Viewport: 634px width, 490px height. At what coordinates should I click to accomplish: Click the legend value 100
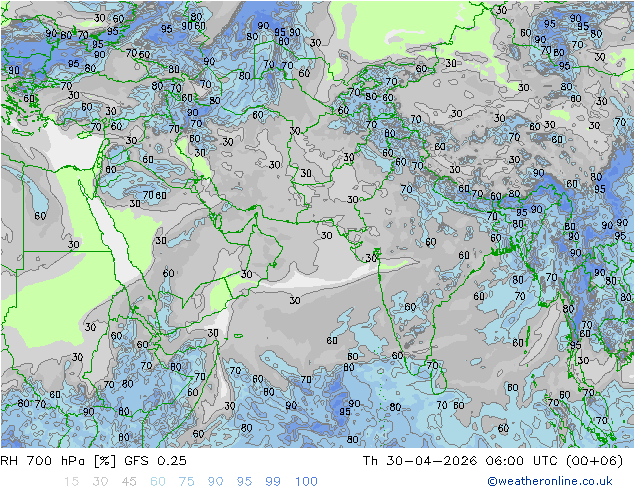coord(306,482)
